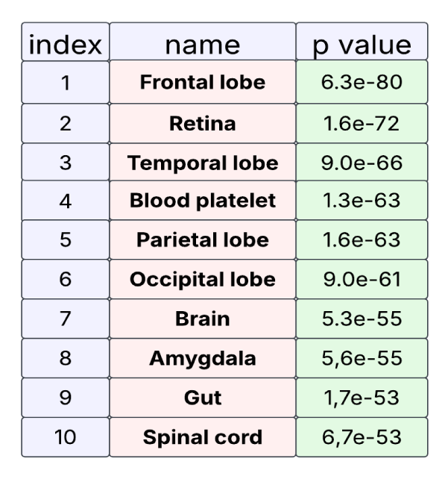Image resolution: width=448 pixels, height=479 pixels.
Task: Select the Parietal lobe cell
Action: pyautogui.click(x=203, y=241)
